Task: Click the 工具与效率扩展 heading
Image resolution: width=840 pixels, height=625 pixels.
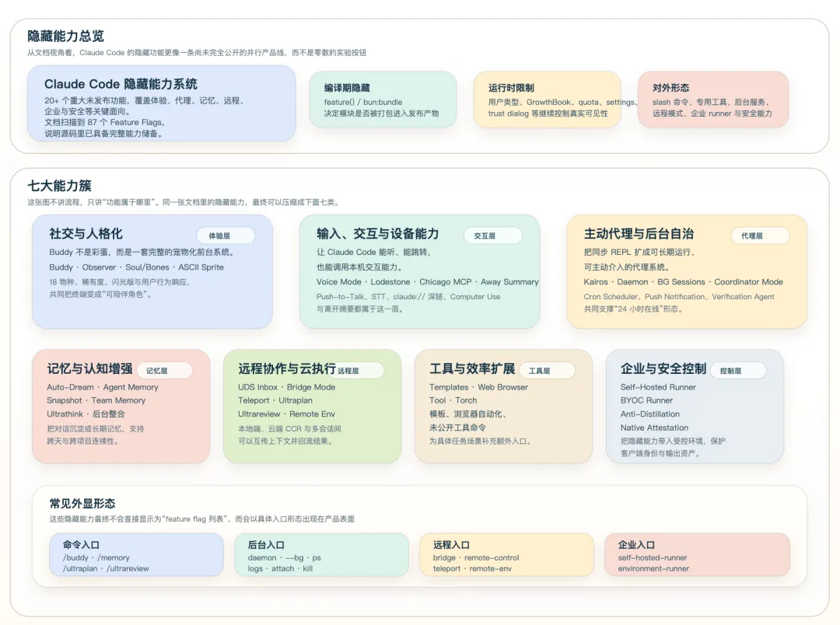Action: coord(472,368)
